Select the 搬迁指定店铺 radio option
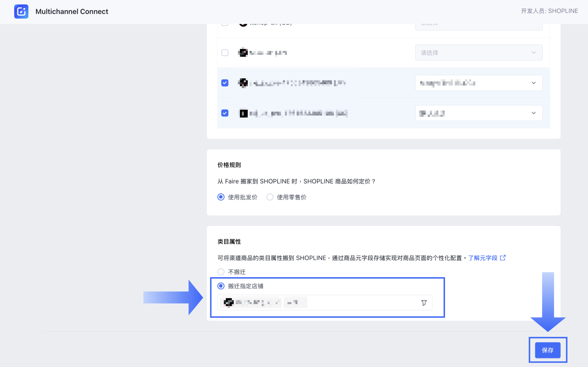 click(x=221, y=286)
